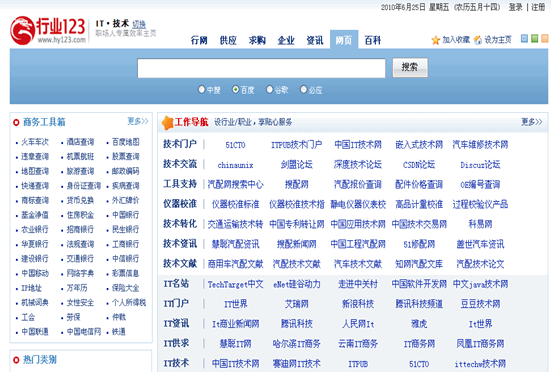Open the 百科 tab
This screenshot has height=372, width=551.
tap(373, 40)
